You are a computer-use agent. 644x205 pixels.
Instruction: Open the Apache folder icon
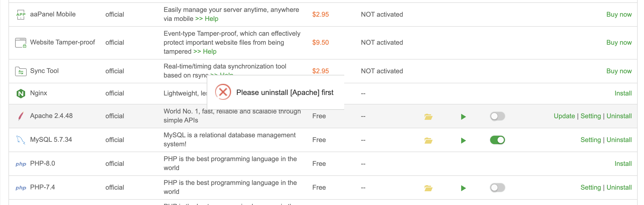[x=428, y=116]
